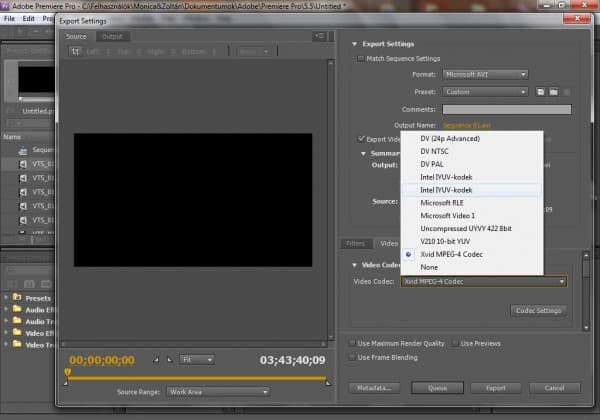Collapse the Export Settings section
600x420 pixels.
354,44
